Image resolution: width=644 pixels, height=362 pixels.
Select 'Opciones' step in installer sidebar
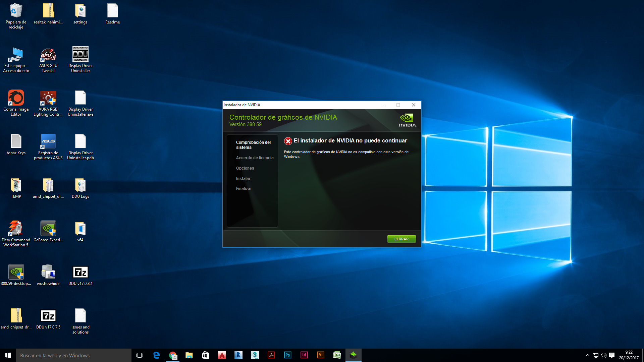click(x=245, y=168)
